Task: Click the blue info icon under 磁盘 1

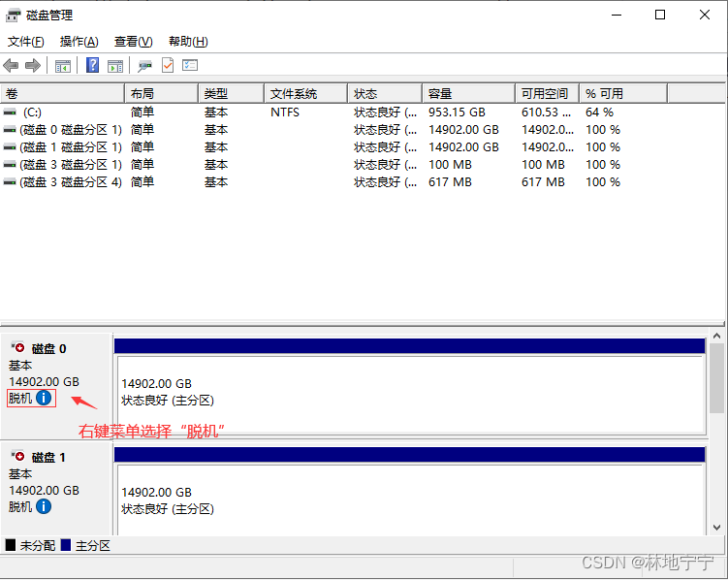Action: 44,506
